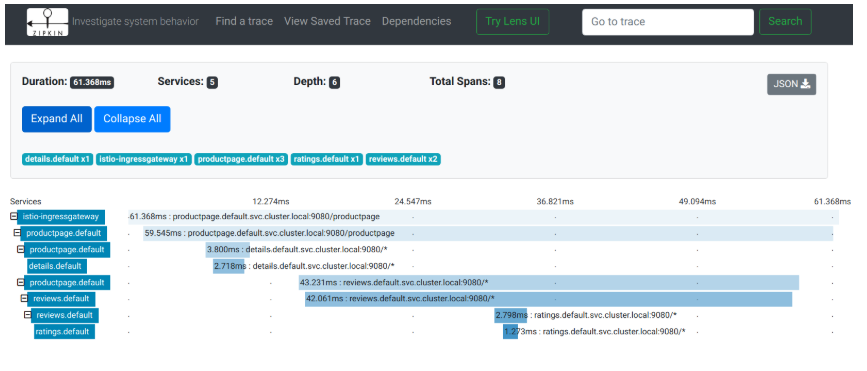Viewport: 867px width, 371px height.
Task: Select the istio-ingressgateway x1 service tag
Action: [x=144, y=159]
